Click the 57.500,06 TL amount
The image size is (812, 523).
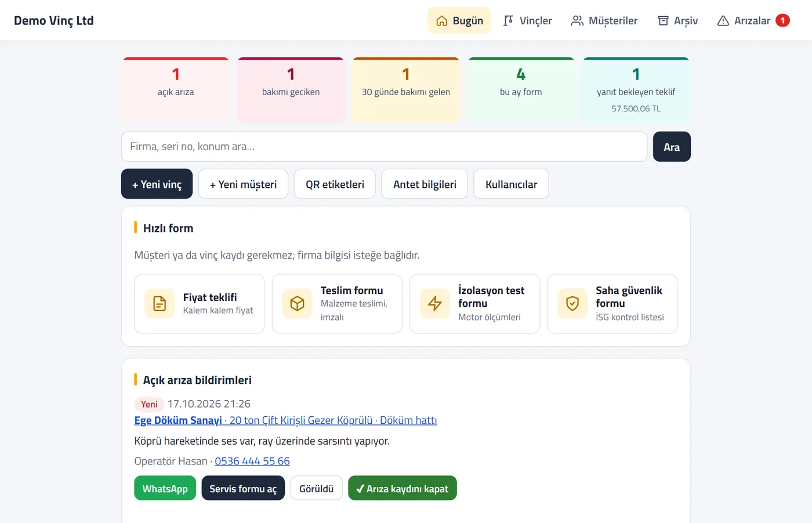(x=636, y=108)
